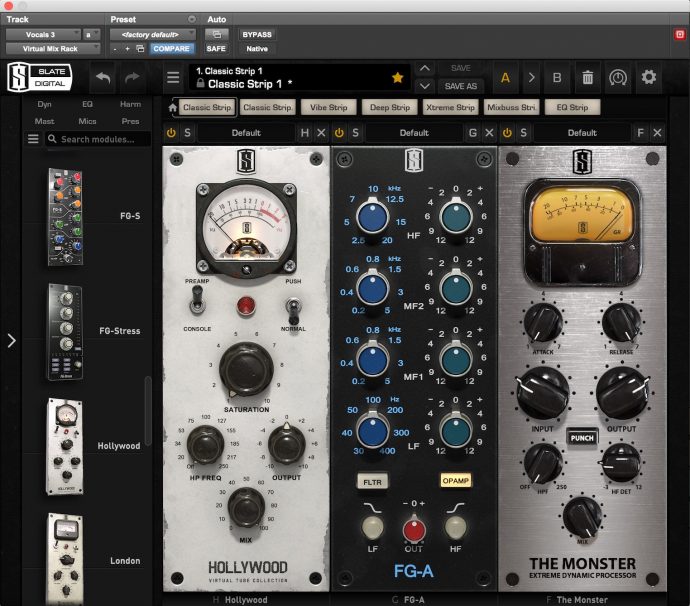Click slot letter F of Monster module
The height and width of the screenshot is (606, 690).
[640, 132]
